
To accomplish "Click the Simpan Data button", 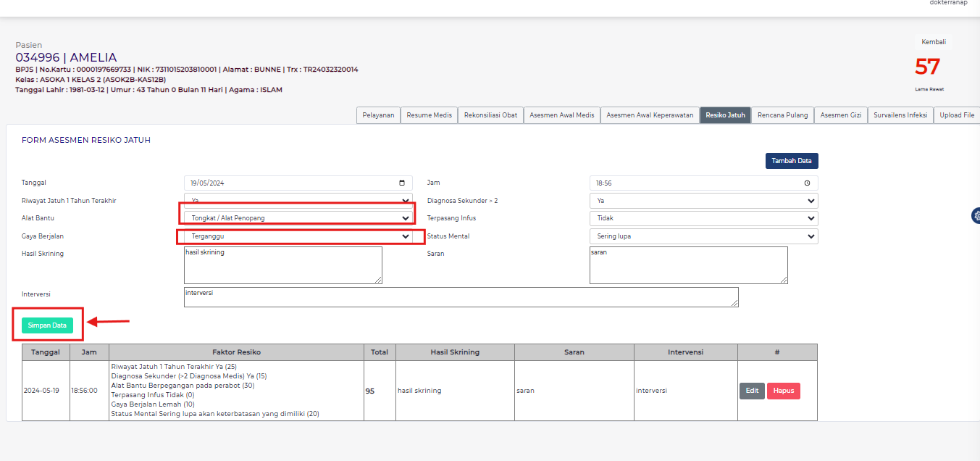I will [x=47, y=325].
